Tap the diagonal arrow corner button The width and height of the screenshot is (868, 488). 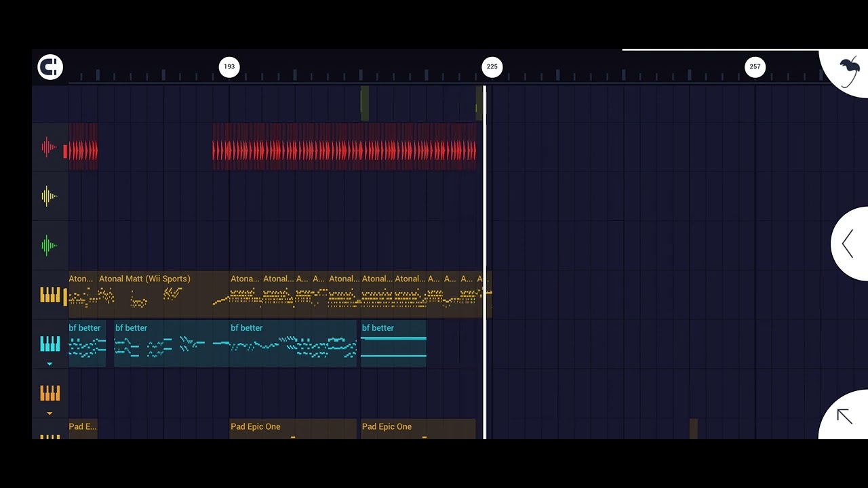click(x=844, y=416)
